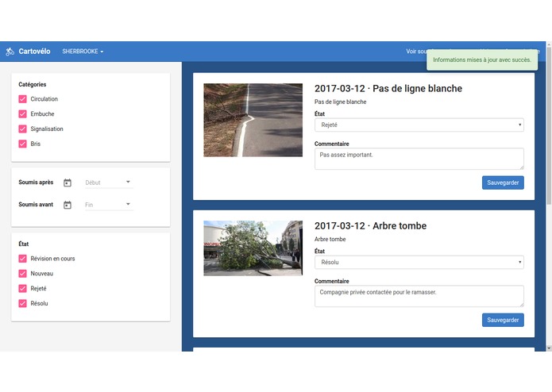Uncheck the Circulation category checkbox
This screenshot has width=552, height=392.
pyautogui.click(x=22, y=99)
